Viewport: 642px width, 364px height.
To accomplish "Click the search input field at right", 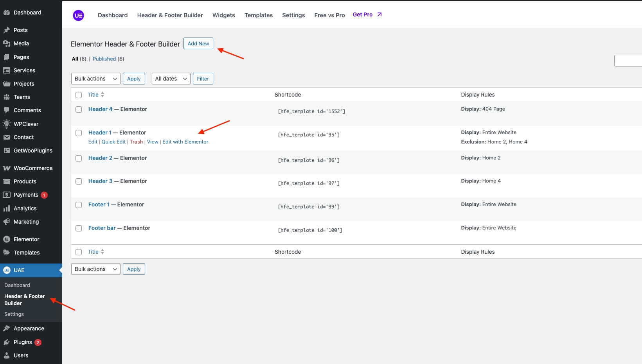I will pos(628,61).
